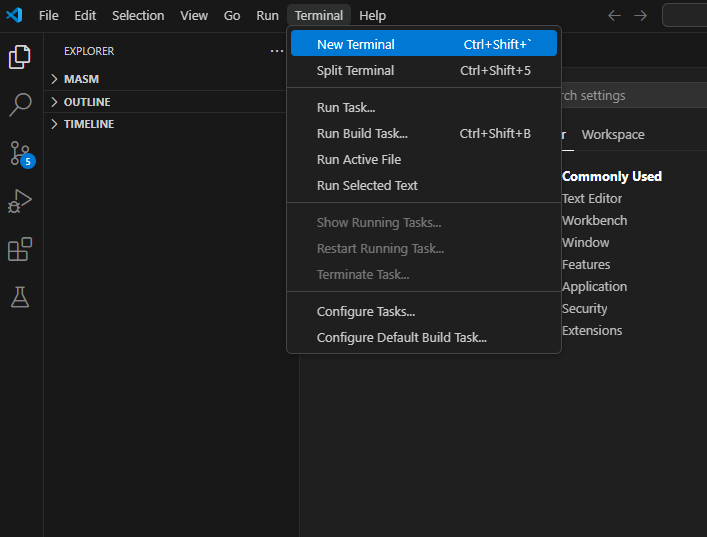The image size is (707, 537).
Task: Click the search settings input field
Action: 634,95
